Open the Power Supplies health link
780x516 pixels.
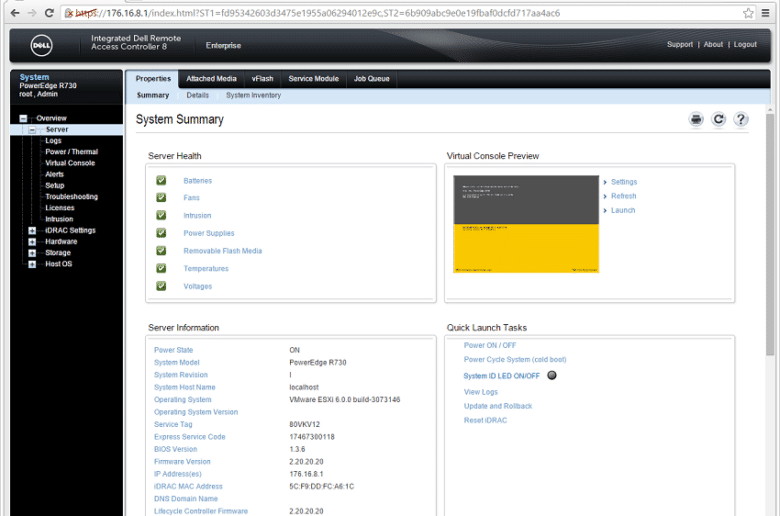[208, 233]
